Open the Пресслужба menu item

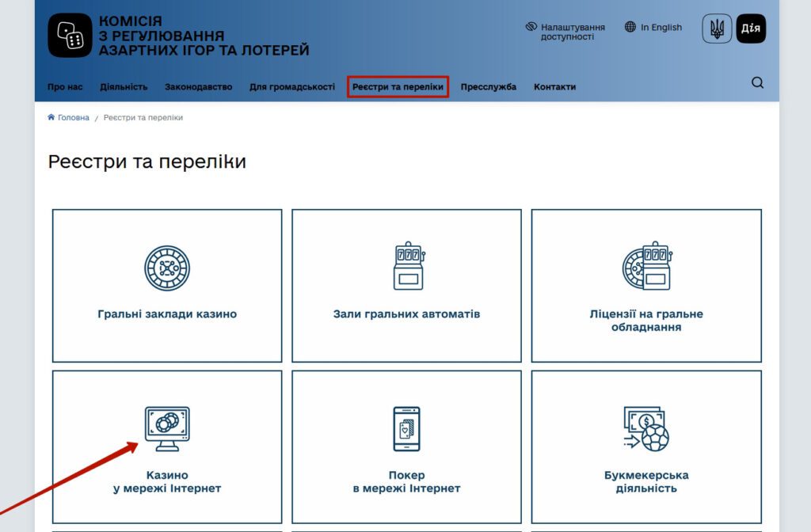click(489, 87)
